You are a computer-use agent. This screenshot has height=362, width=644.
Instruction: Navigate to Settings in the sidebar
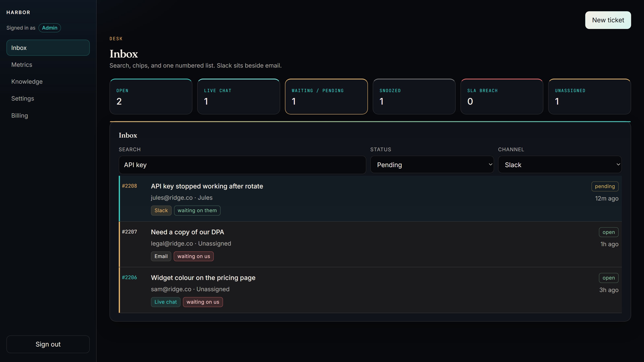(48, 98)
